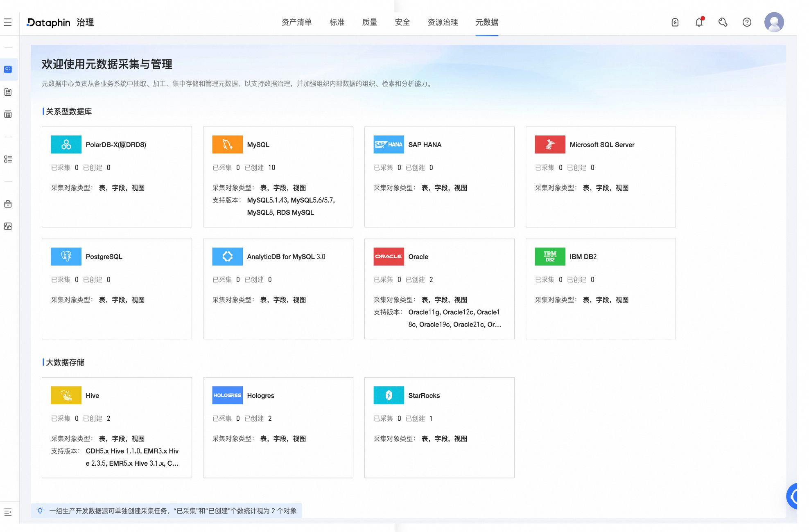809x532 pixels.
Task: Click the notification bell icon
Action: point(699,22)
